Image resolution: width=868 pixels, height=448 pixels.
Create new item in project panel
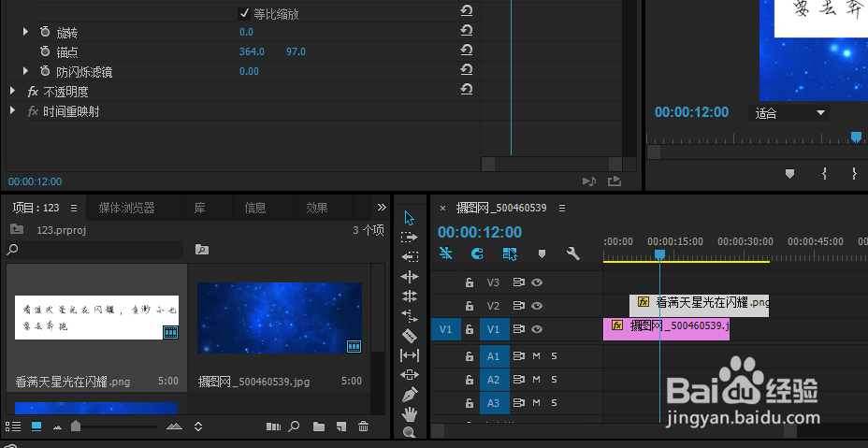tap(341, 426)
